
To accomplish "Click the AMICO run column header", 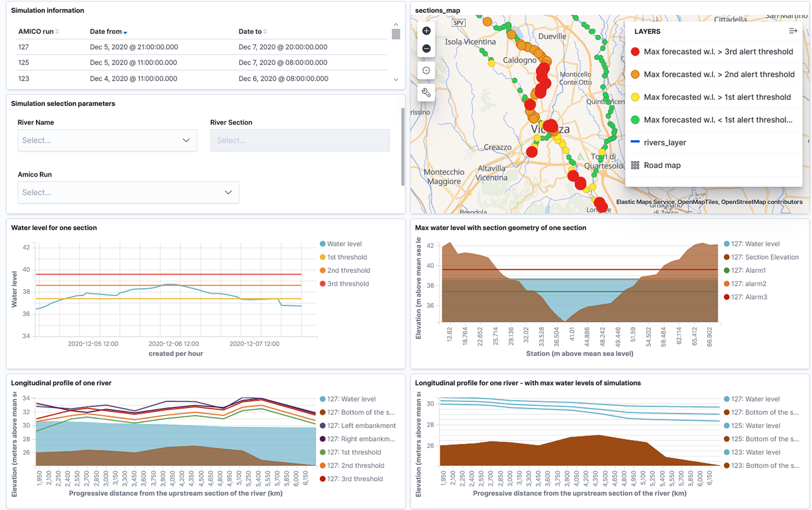I will pos(36,32).
